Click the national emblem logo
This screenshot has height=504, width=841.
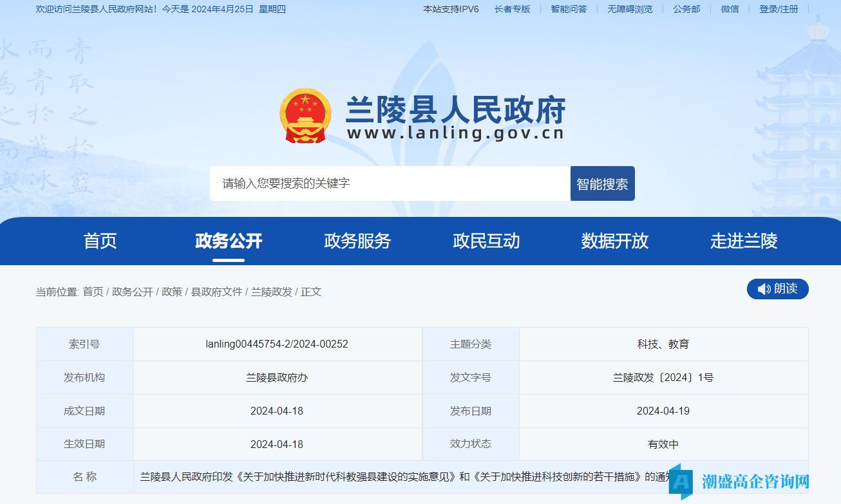click(x=305, y=116)
